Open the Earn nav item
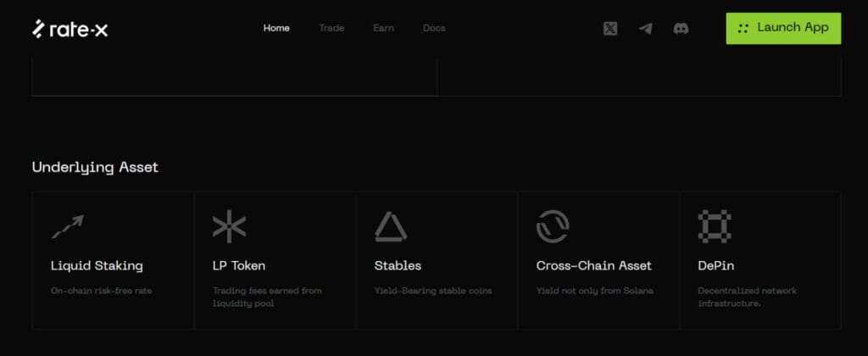 tap(384, 28)
